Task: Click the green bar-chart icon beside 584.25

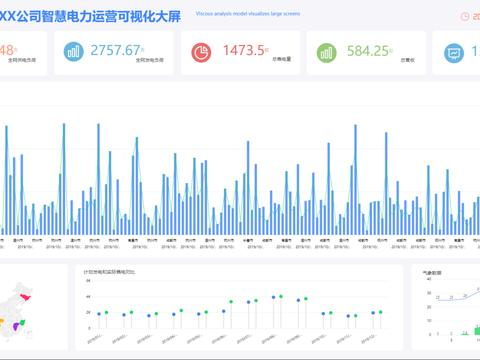Action: click(326, 53)
